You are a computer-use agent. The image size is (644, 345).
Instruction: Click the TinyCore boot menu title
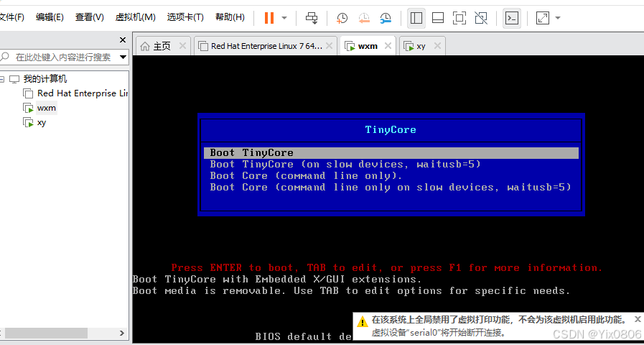(x=391, y=130)
